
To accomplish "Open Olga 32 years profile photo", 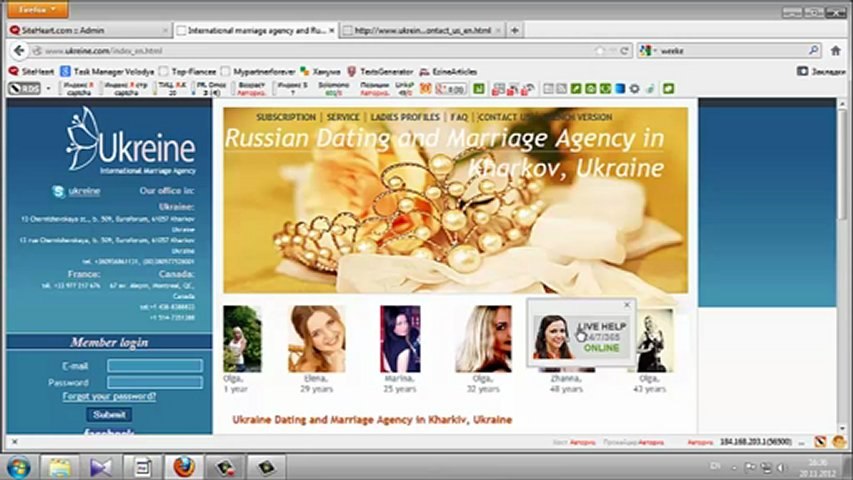I will pos(483,339).
